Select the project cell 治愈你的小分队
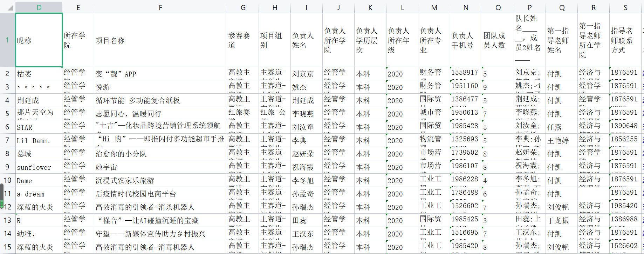Image resolution: width=644 pixels, height=254 pixels. pyautogui.click(x=160, y=154)
